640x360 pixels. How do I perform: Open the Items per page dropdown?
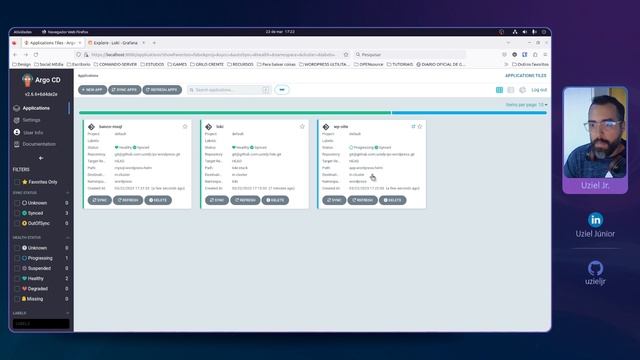click(526, 105)
